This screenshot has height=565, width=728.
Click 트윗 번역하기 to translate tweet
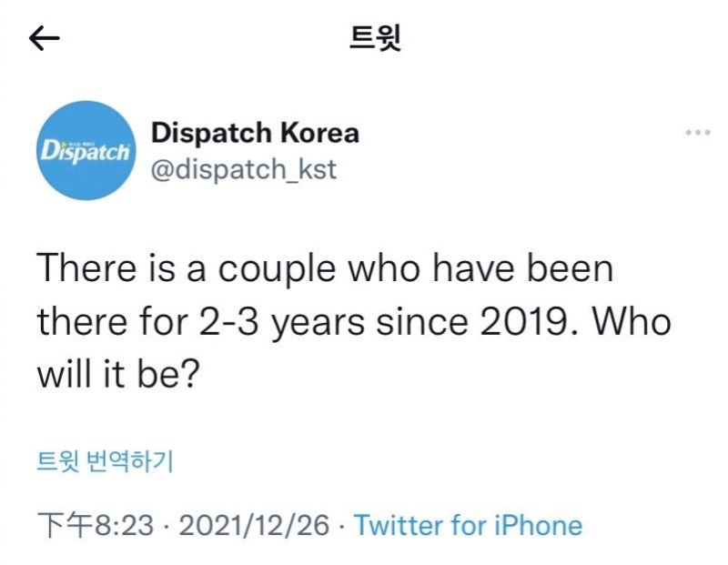click(105, 462)
